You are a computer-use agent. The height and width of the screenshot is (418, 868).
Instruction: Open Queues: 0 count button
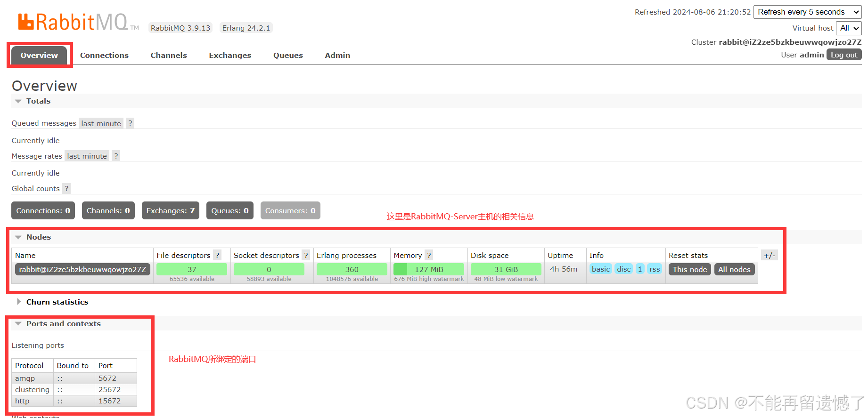click(230, 210)
